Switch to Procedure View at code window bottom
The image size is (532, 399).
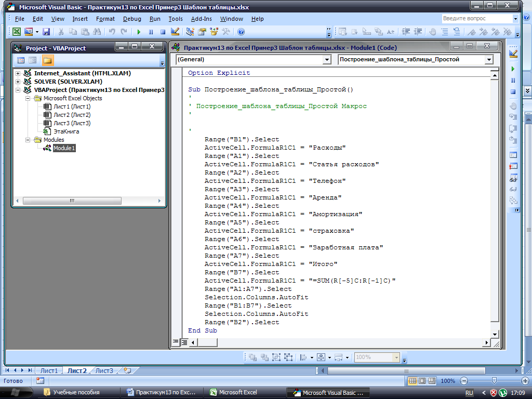pyautogui.click(x=176, y=342)
